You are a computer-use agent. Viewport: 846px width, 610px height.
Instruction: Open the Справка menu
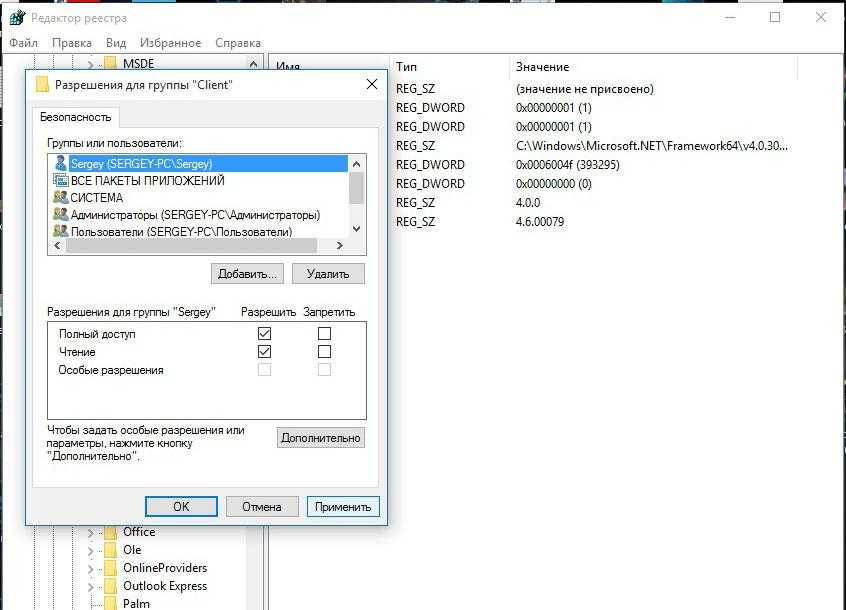(238, 43)
